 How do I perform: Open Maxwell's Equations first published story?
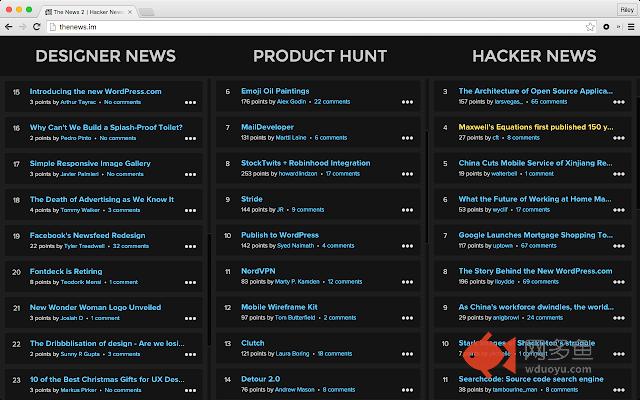click(536, 127)
